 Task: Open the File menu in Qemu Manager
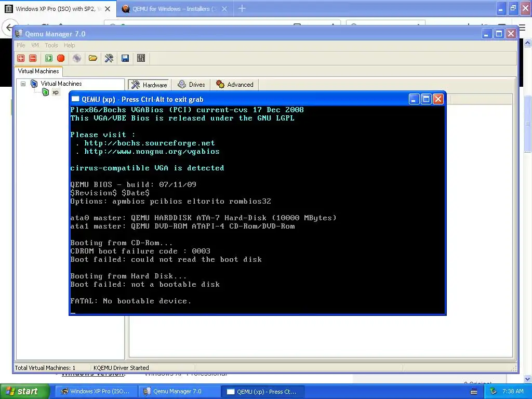[x=21, y=45]
